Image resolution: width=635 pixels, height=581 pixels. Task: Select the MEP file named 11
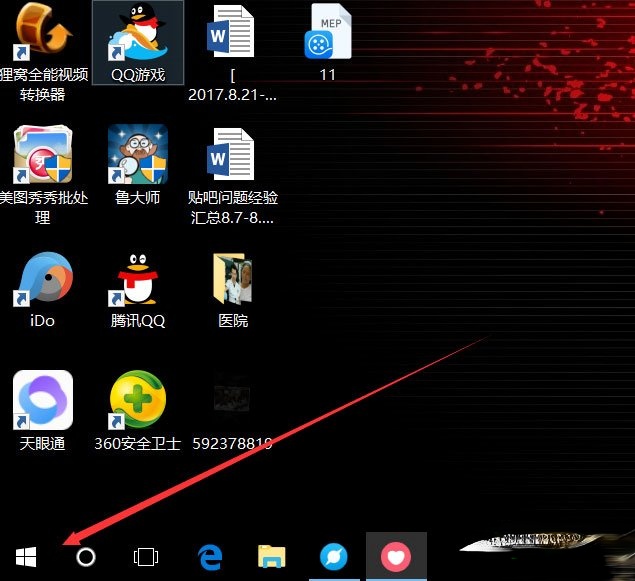point(327,33)
